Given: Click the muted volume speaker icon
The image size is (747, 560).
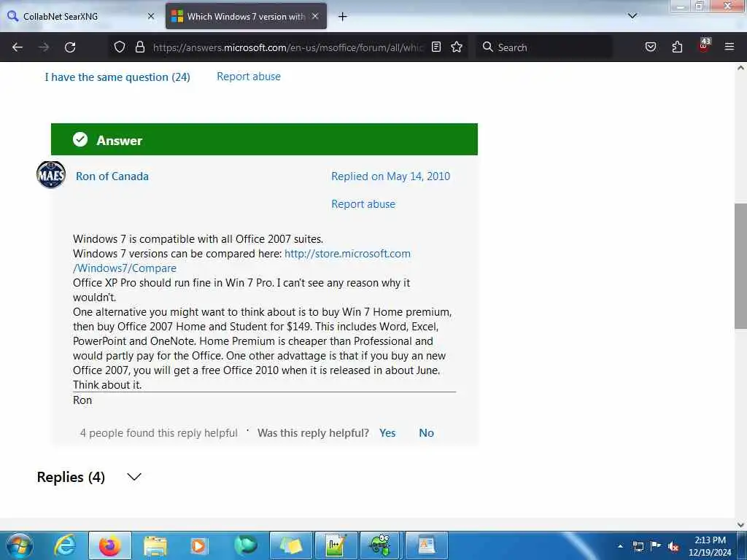Looking at the screenshot, I should (x=673, y=546).
